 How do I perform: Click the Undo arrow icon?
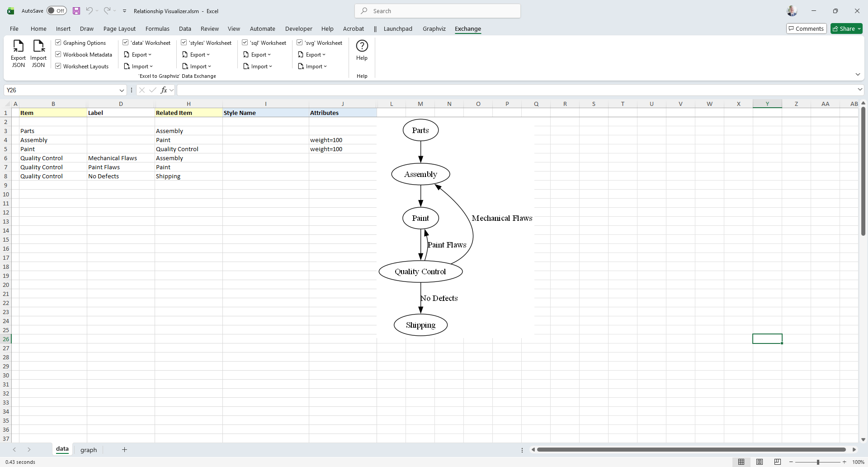click(x=90, y=11)
